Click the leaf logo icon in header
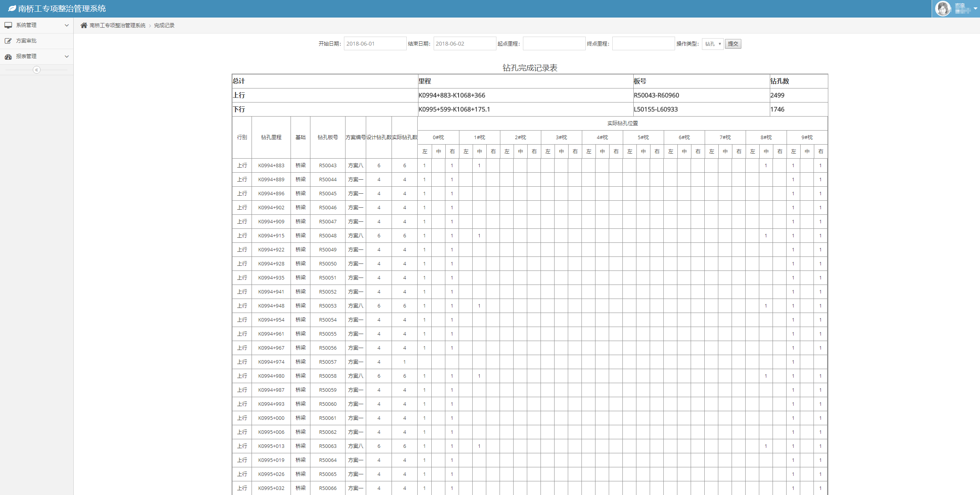The image size is (980, 495). (12, 8)
